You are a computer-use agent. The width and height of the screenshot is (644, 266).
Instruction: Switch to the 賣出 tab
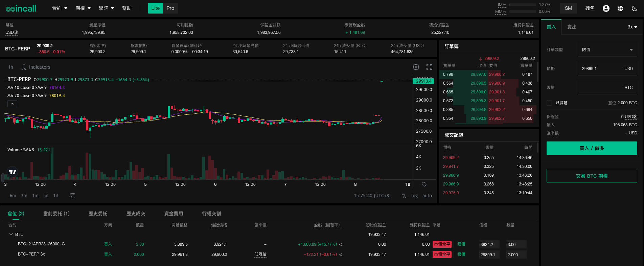(x=572, y=27)
